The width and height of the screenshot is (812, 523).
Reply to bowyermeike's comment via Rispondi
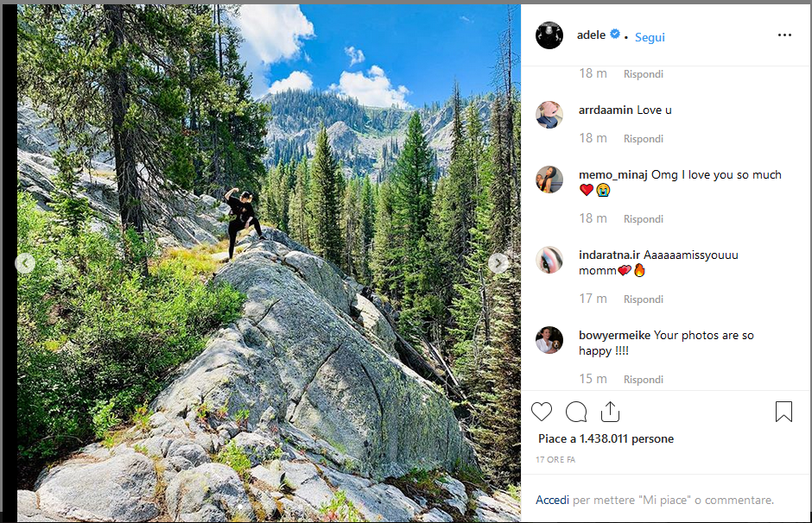click(644, 380)
